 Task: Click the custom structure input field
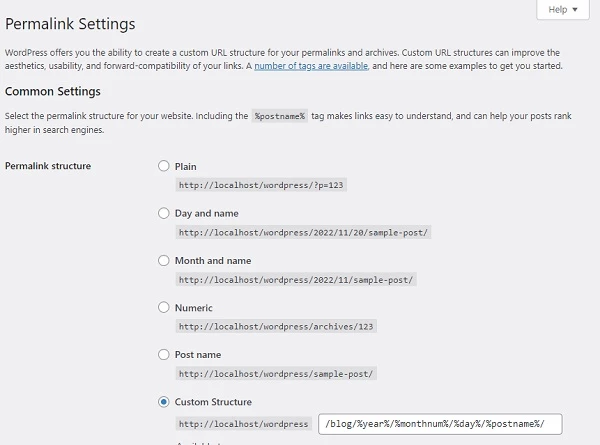pyautogui.click(x=440, y=424)
